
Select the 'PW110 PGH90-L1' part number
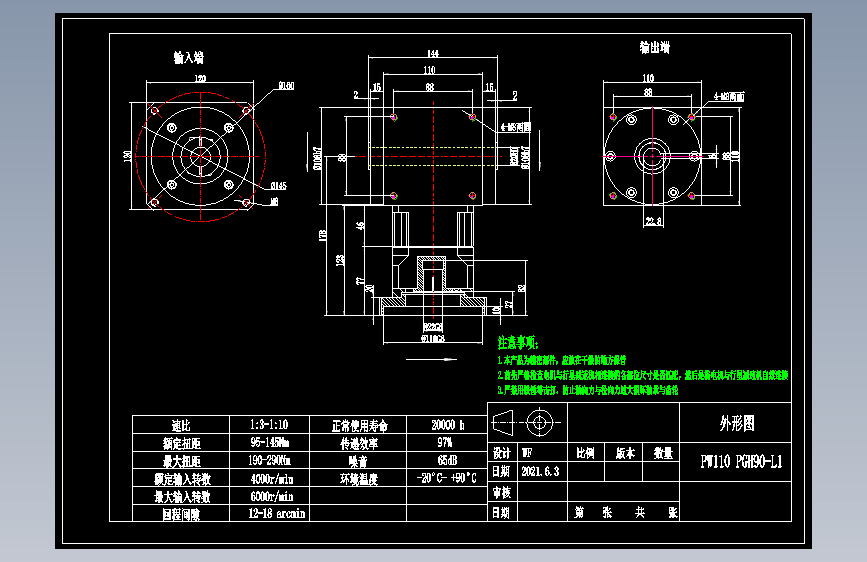coord(741,461)
